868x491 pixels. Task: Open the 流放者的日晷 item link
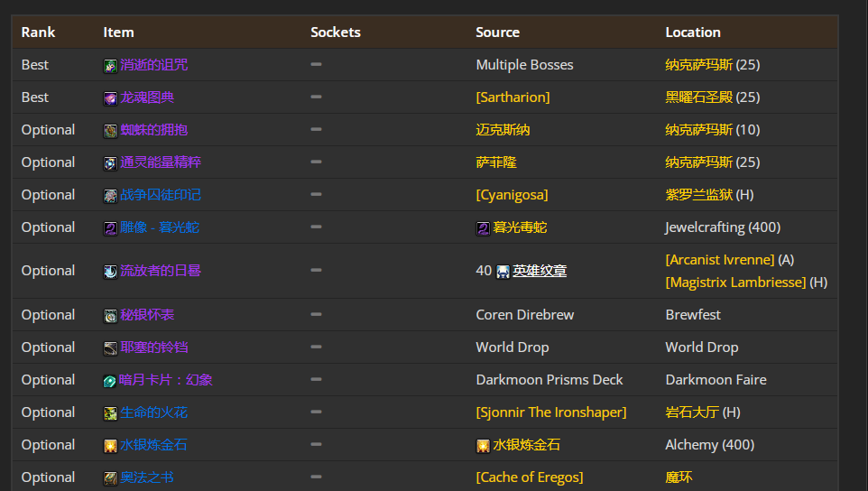click(x=161, y=271)
